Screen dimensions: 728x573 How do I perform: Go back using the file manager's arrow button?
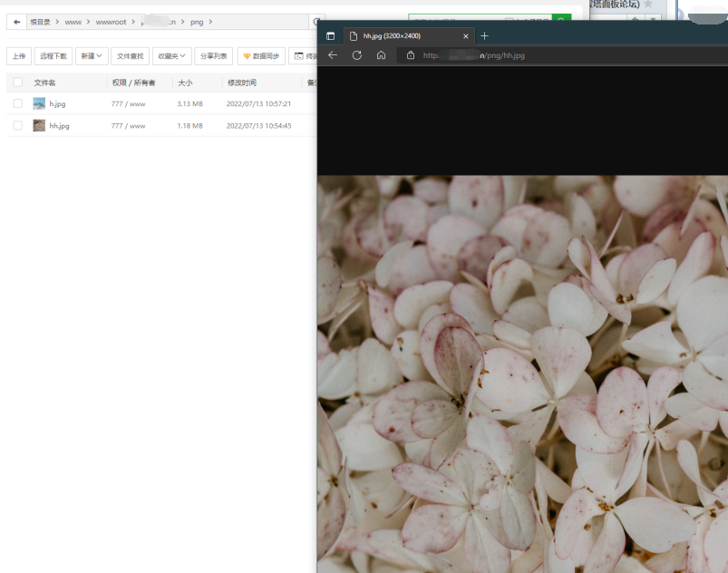(x=16, y=22)
